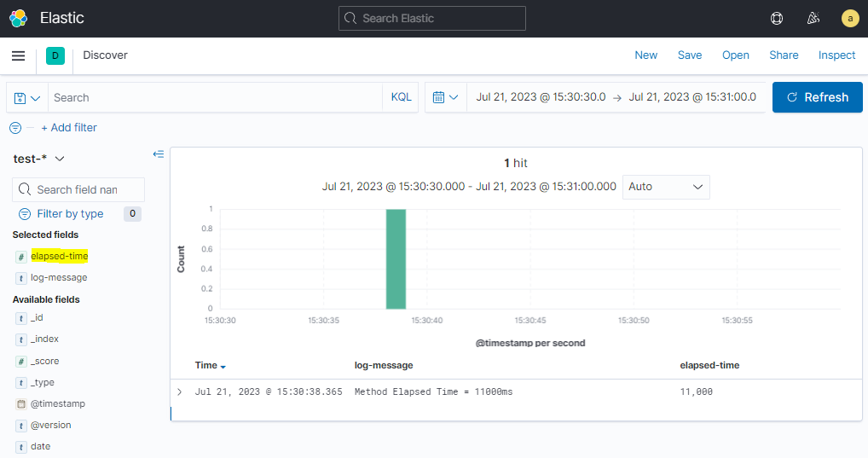Viewport: 868px width, 458px height.
Task: Select the _score available field
Action: [x=45, y=361]
